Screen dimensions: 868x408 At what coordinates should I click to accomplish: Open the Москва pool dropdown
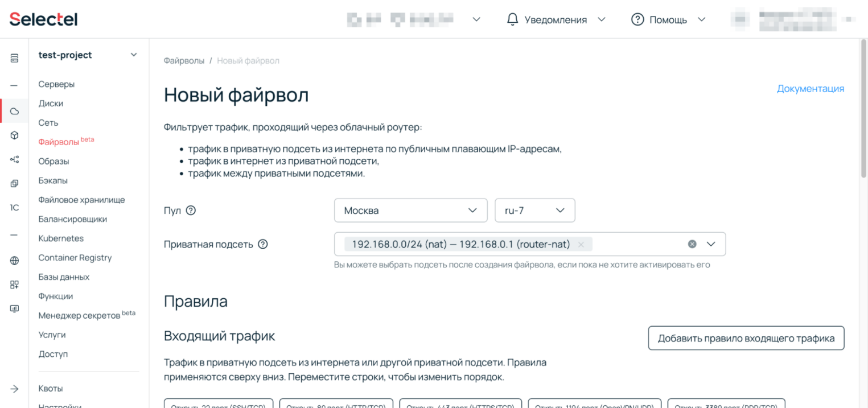tap(410, 210)
